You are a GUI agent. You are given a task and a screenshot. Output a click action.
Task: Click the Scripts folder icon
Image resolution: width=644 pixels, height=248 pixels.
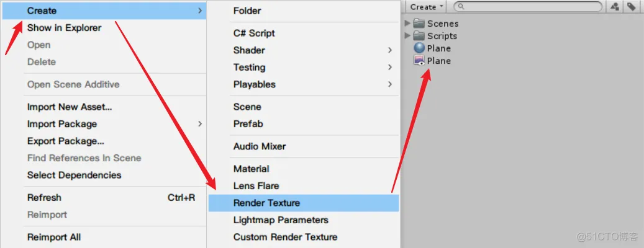pos(419,36)
